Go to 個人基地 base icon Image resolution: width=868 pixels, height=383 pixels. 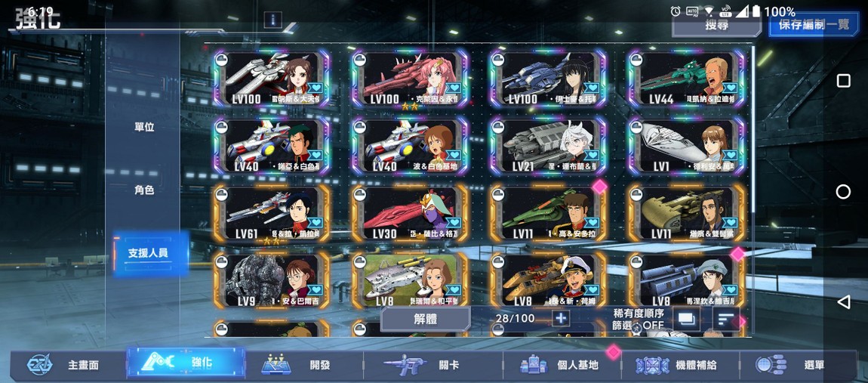pos(534,365)
